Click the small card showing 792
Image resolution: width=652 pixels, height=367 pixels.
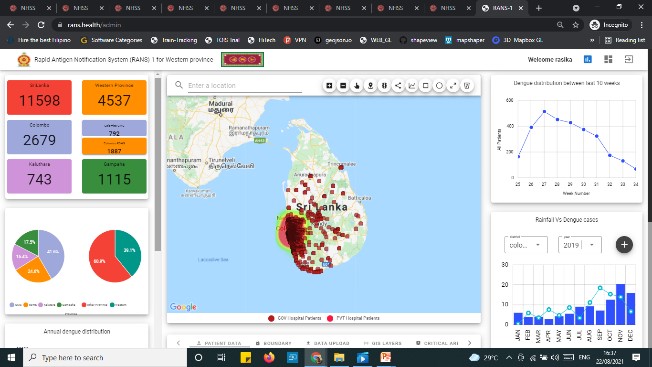114,128
